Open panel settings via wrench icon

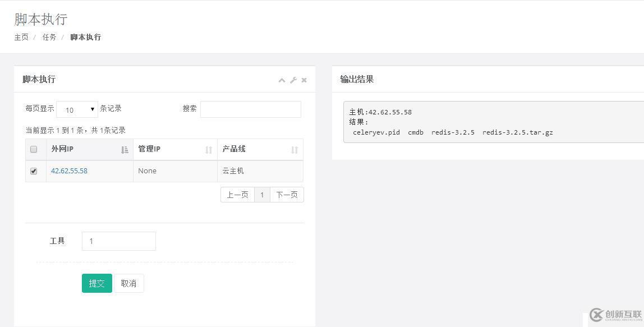pyautogui.click(x=293, y=80)
